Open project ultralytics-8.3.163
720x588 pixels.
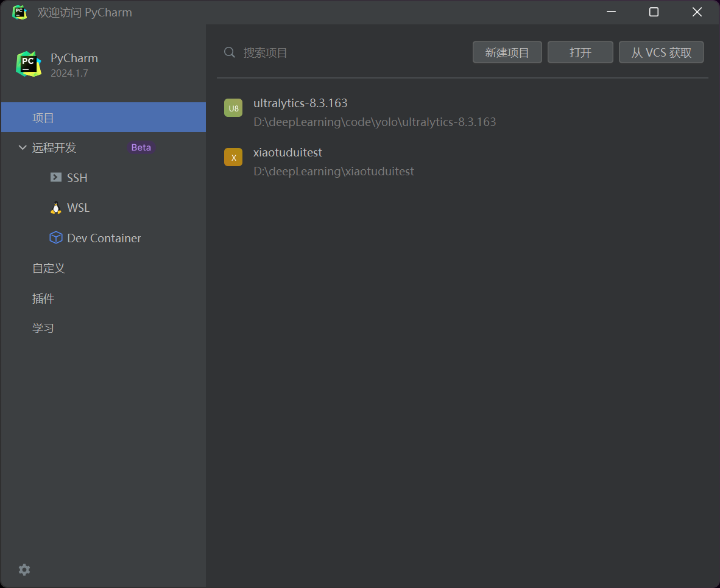click(300, 103)
